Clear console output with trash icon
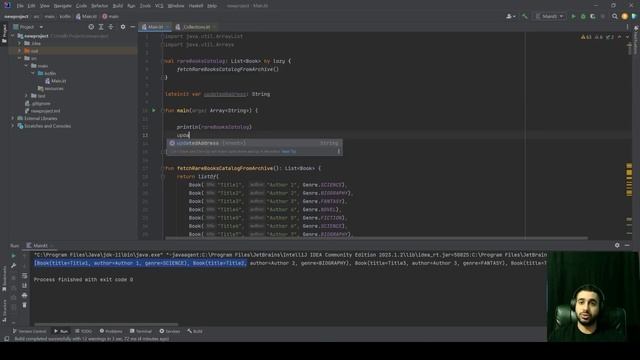Viewport: 640px width, 360px height. (24, 305)
